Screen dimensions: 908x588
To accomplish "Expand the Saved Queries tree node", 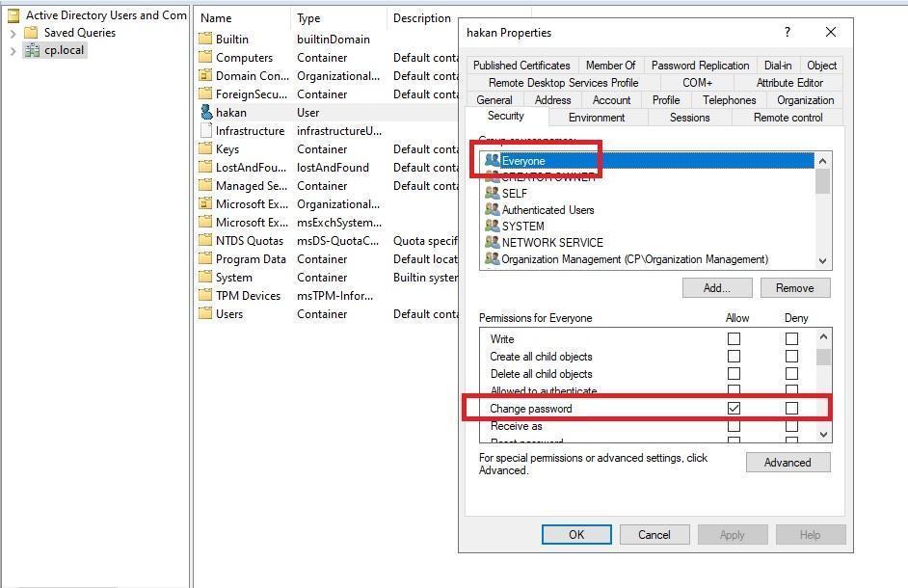I will (x=13, y=33).
